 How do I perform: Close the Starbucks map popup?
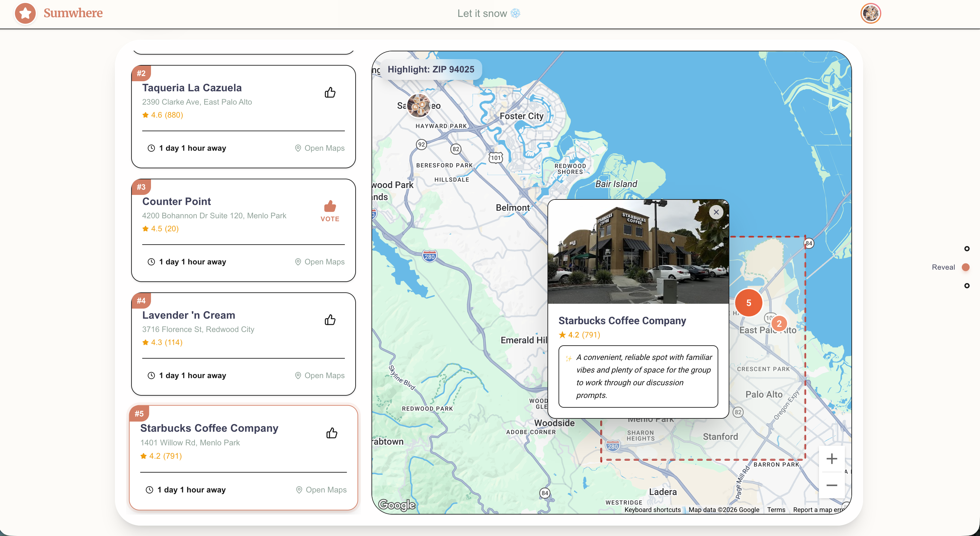pos(716,212)
